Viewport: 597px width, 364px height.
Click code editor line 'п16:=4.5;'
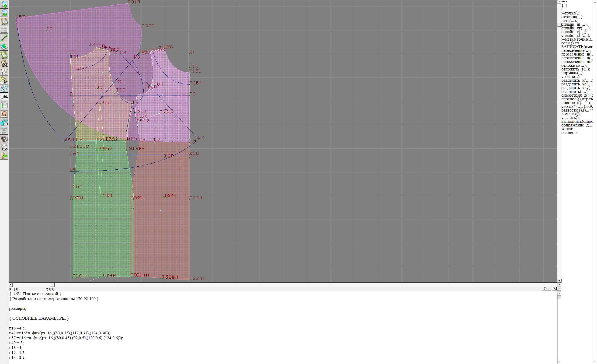click(x=17, y=328)
